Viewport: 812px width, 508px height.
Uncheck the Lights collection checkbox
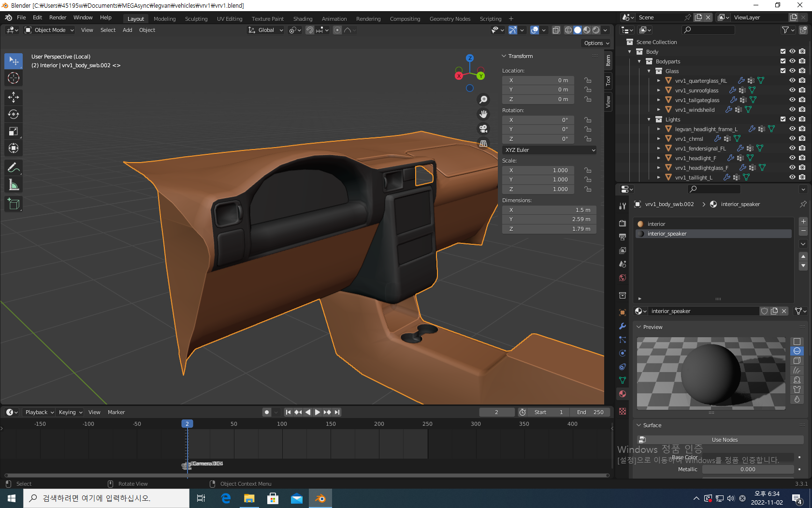pyautogui.click(x=783, y=120)
